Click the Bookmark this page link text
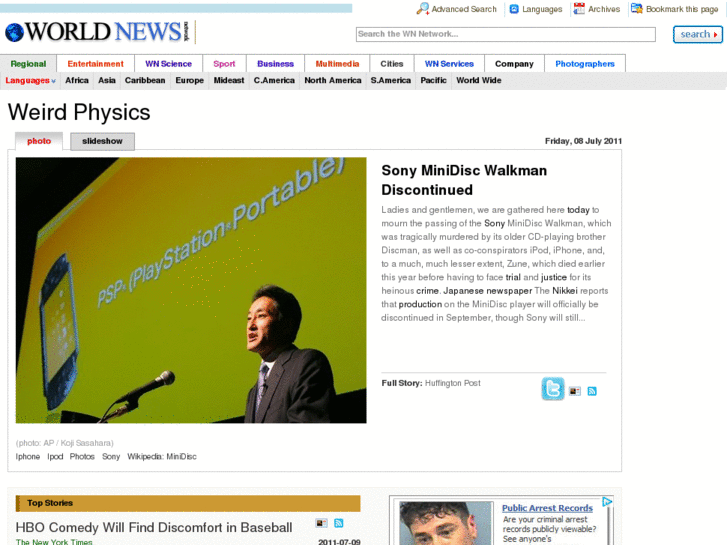Image resolution: width=727 pixels, height=545 pixels. [x=682, y=9]
